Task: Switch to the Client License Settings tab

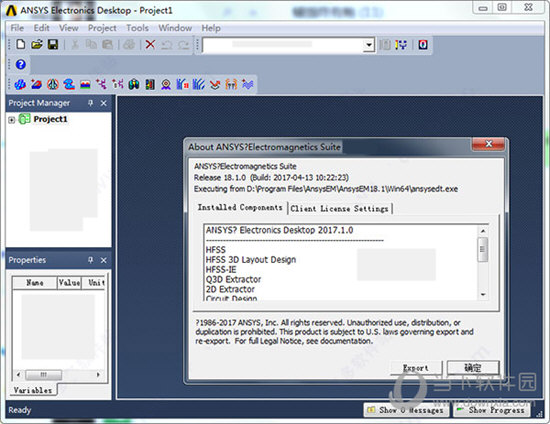Action: click(340, 209)
